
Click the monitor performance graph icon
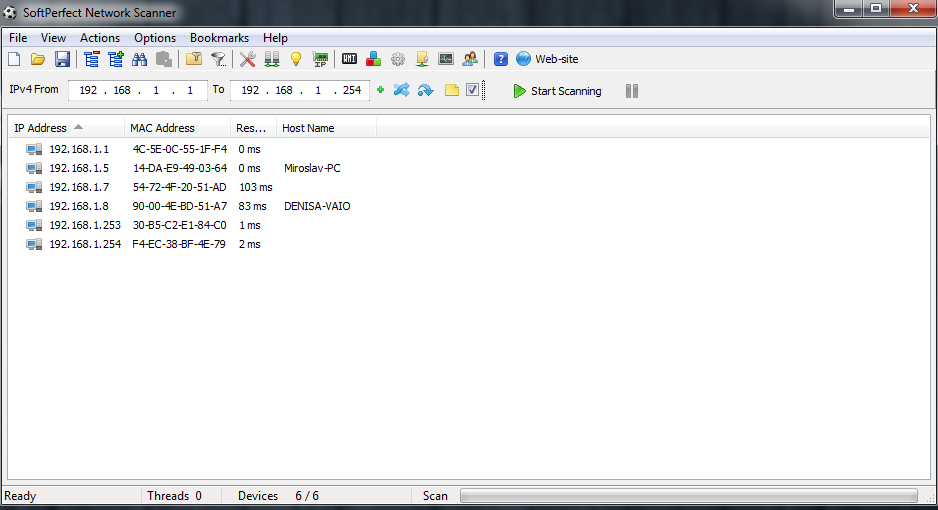click(446, 59)
